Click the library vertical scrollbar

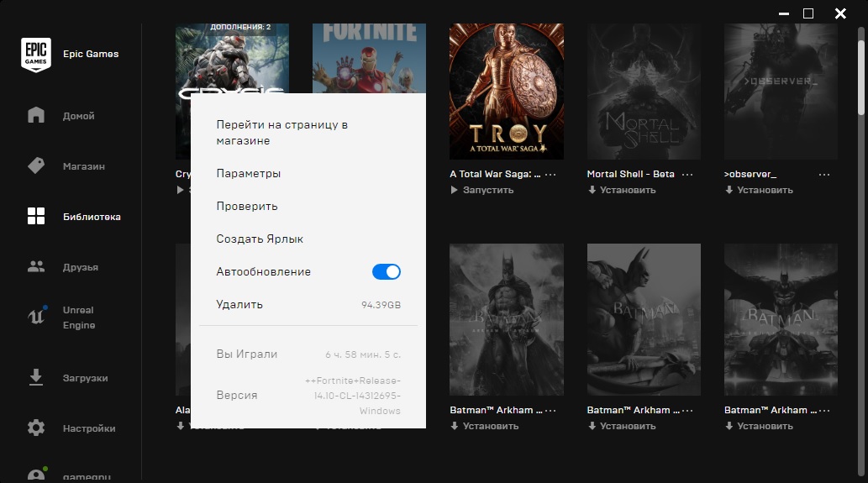click(x=860, y=77)
